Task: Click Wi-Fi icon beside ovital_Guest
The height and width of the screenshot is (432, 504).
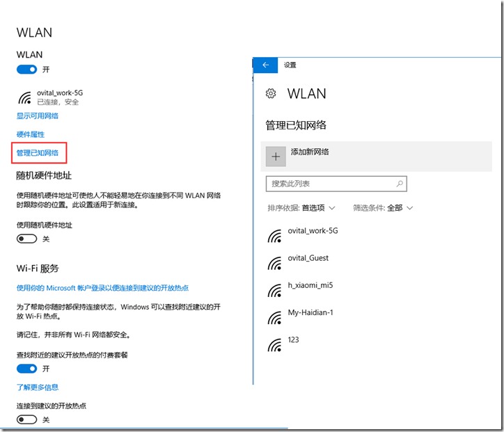Action: [276, 263]
